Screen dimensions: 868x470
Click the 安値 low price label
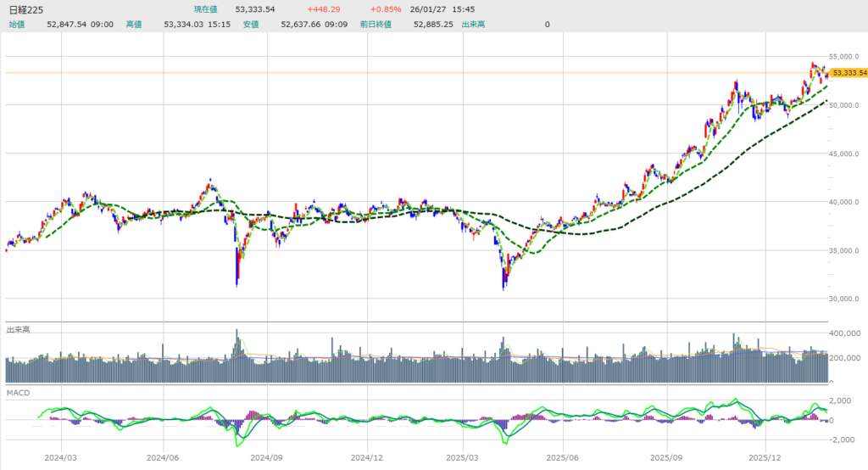click(251, 25)
